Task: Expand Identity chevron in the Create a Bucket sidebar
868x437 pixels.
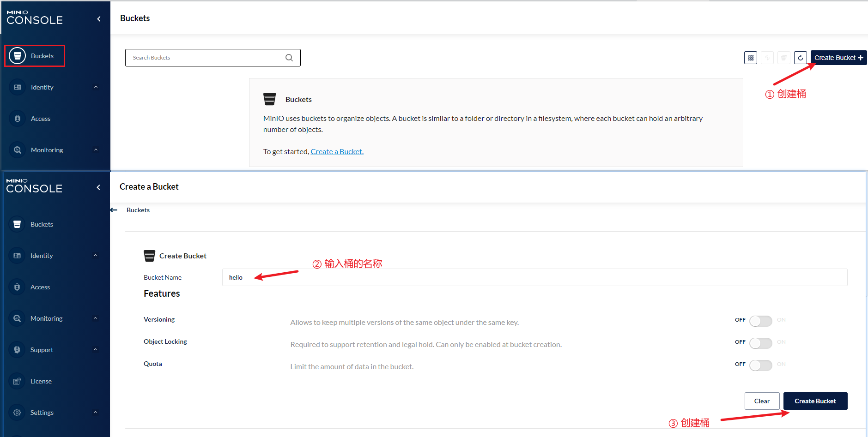Action: (95, 256)
